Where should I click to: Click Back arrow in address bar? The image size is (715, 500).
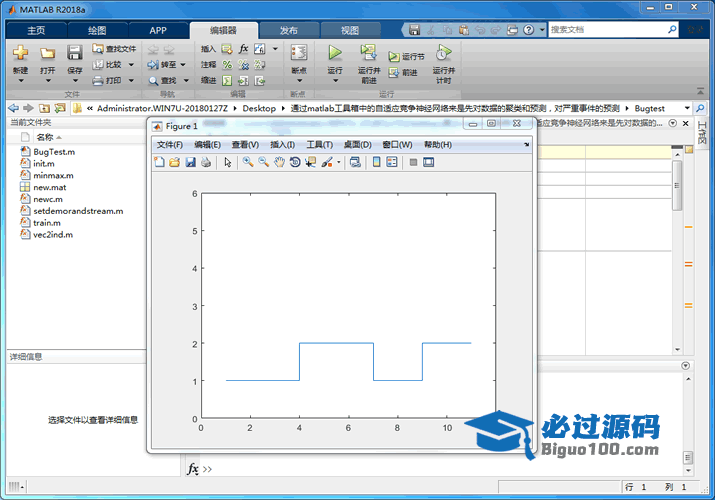point(14,108)
